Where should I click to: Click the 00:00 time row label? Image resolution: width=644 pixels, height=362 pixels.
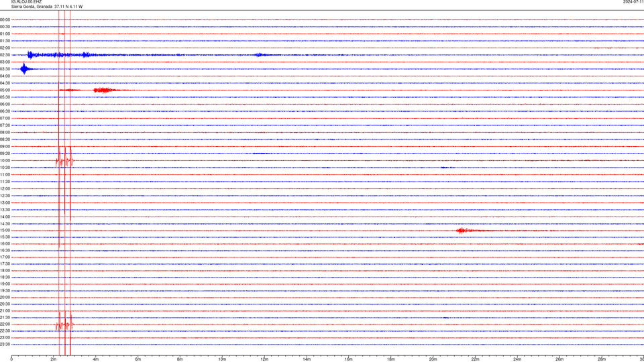(x=5, y=19)
